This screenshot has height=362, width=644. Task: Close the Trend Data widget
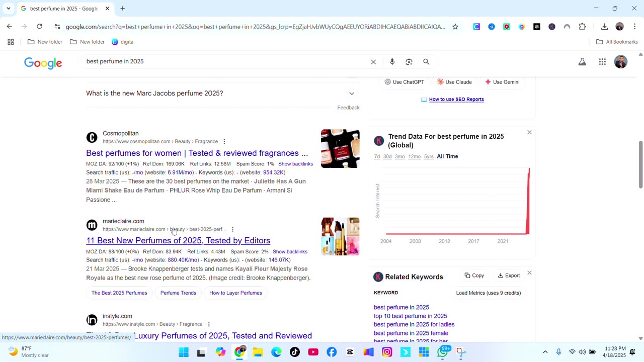click(529, 132)
